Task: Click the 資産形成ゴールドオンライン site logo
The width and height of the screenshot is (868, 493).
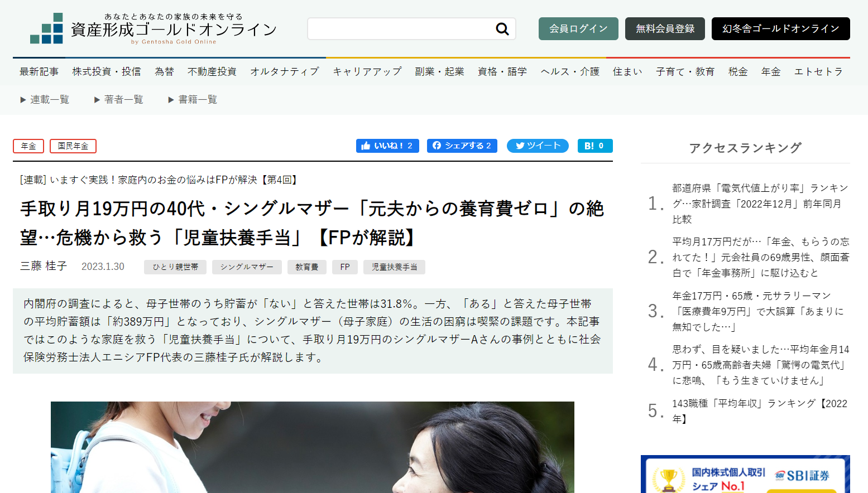Action: tap(154, 28)
